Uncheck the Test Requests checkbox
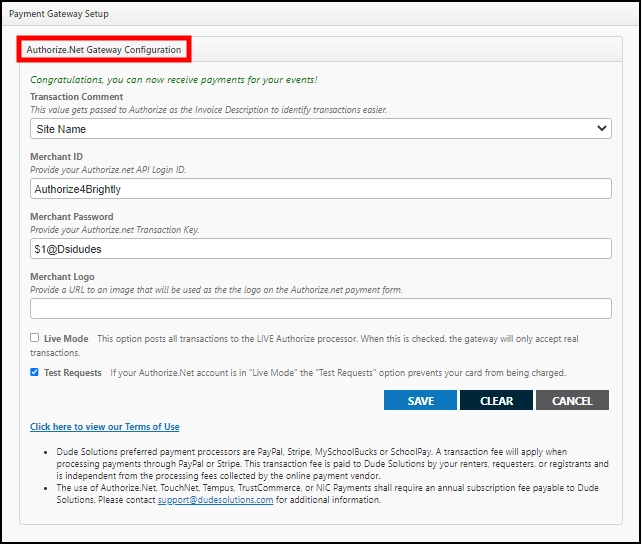641x544 pixels. pyautogui.click(x=34, y=372)
